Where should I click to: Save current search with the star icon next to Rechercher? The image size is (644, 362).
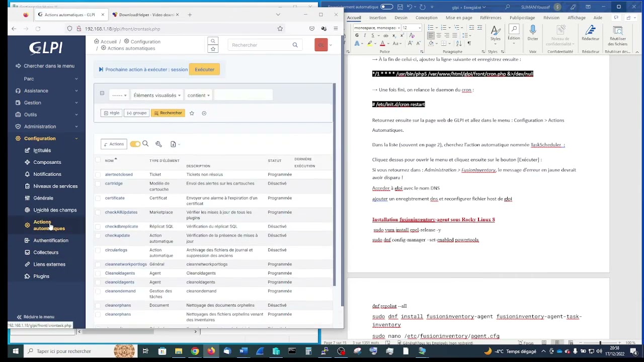click(192, 113)
